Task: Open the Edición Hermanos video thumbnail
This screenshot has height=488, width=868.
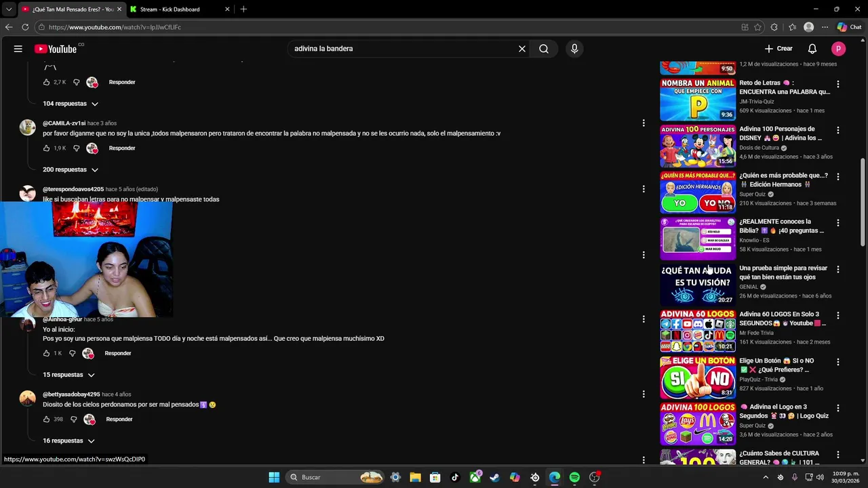Action: pyautogui.click(x=698, y=192)
